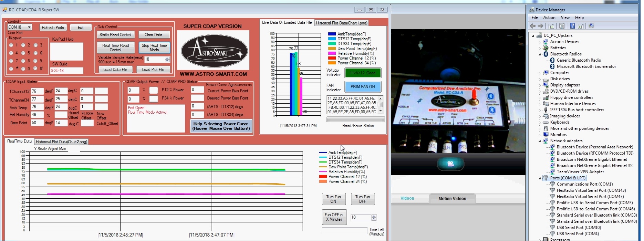Toggle the action pane toolbar icon
644x241 pixels.
click(581, 26)
